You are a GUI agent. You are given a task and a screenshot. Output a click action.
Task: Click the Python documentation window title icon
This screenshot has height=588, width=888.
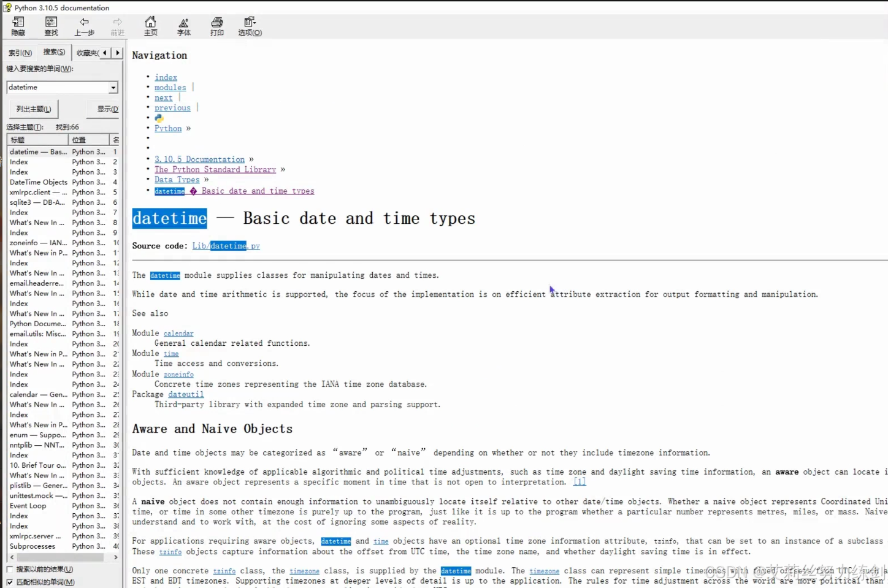pyautogui.click(x=7, y=7)
